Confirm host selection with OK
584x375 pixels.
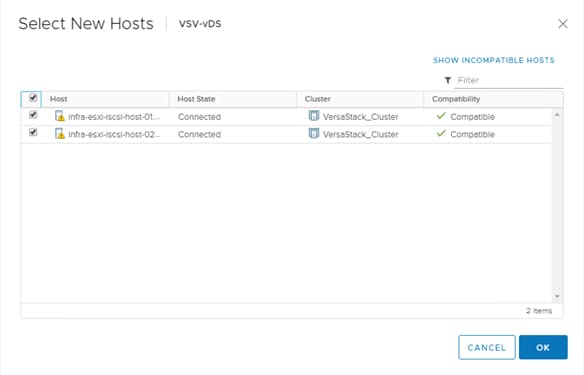[x=543, y=347]
